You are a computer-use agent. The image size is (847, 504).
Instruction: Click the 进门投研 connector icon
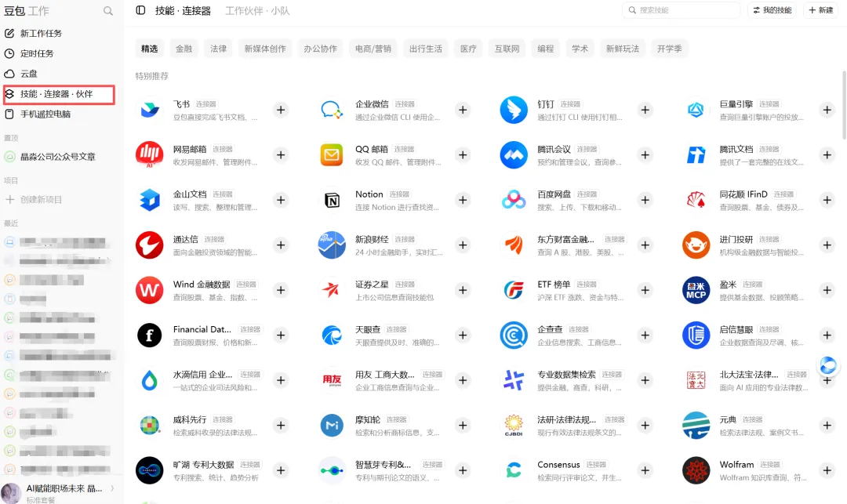(x=696, y=245)
